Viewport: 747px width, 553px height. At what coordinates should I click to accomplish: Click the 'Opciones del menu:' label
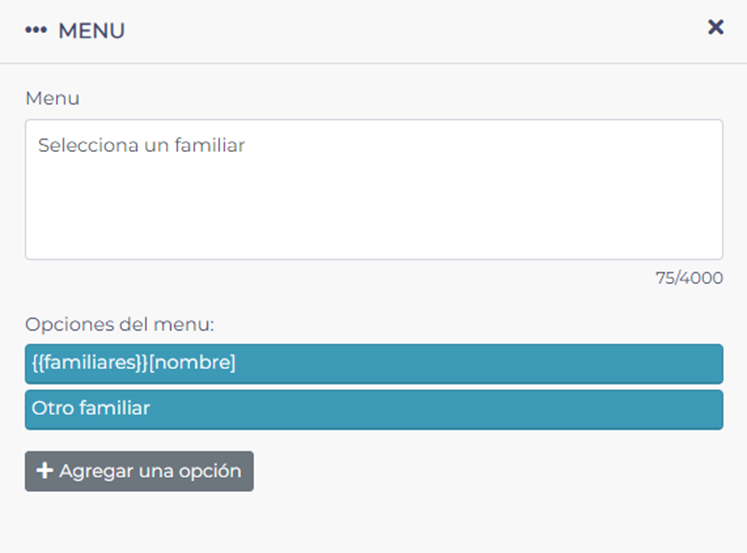click(x=120, y=324)
